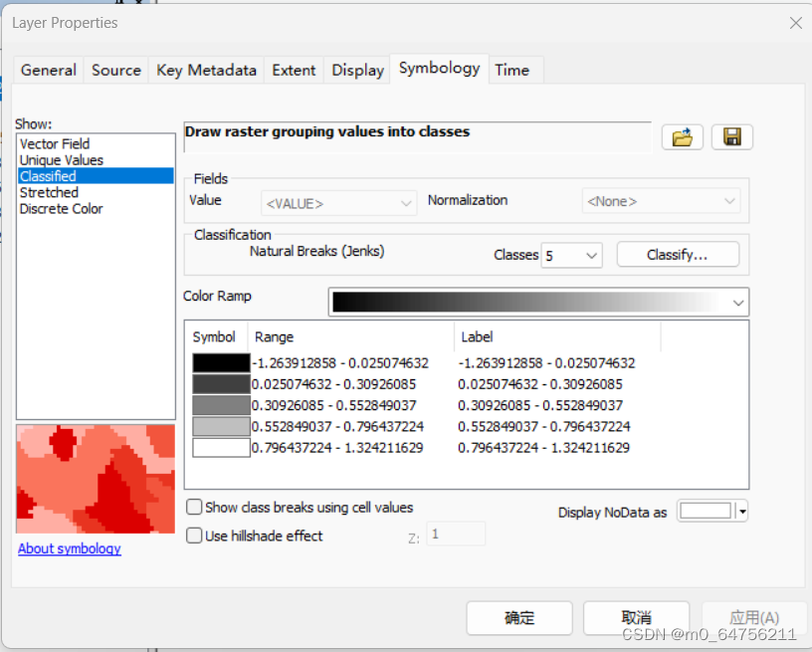Open the Time tab
The width and height of the screenshot is (812, 652).
tap(510, 70)
